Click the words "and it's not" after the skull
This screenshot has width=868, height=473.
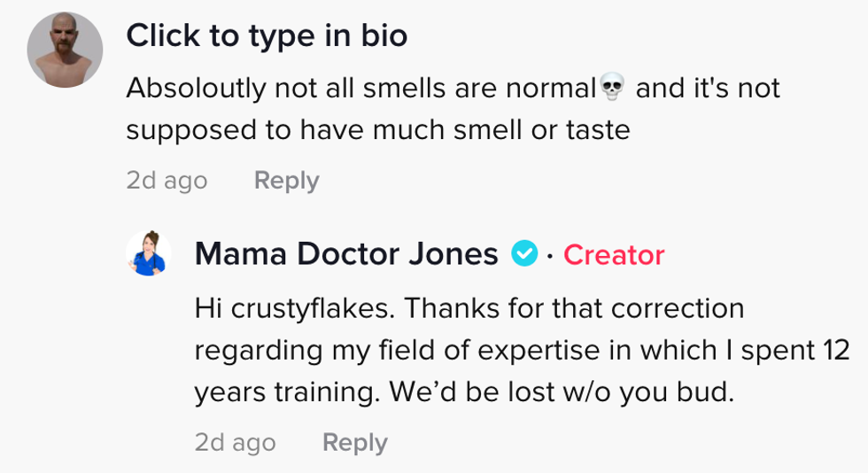[708, 89]
